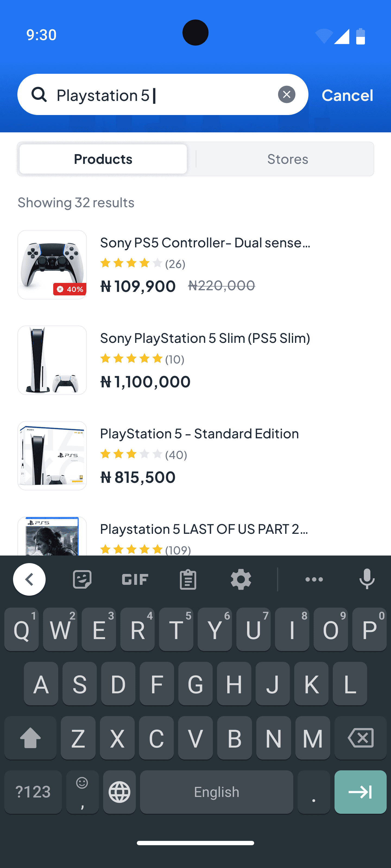Tap the magnifying glass search icon
Screen dimensions: 391x868
39,94
